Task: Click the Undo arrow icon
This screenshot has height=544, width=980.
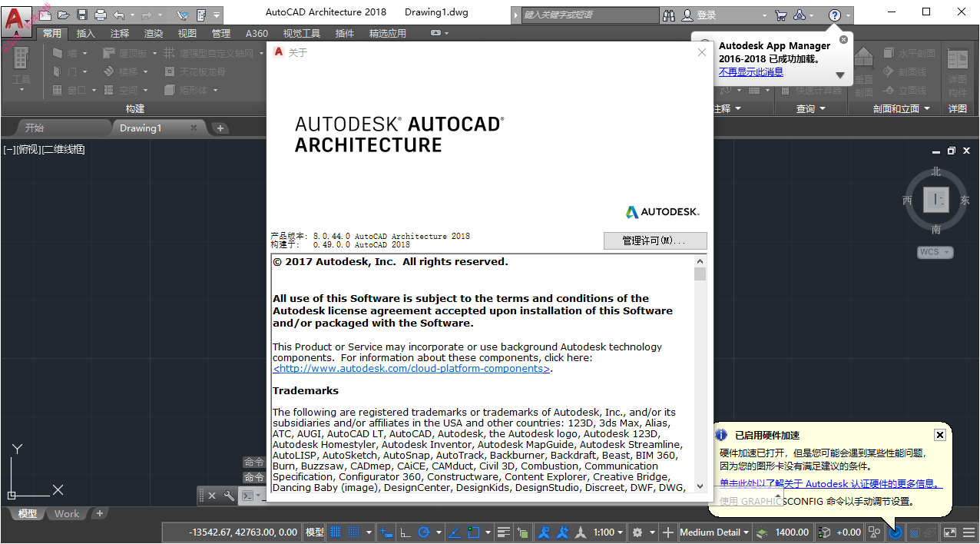Action: [118, 15]
